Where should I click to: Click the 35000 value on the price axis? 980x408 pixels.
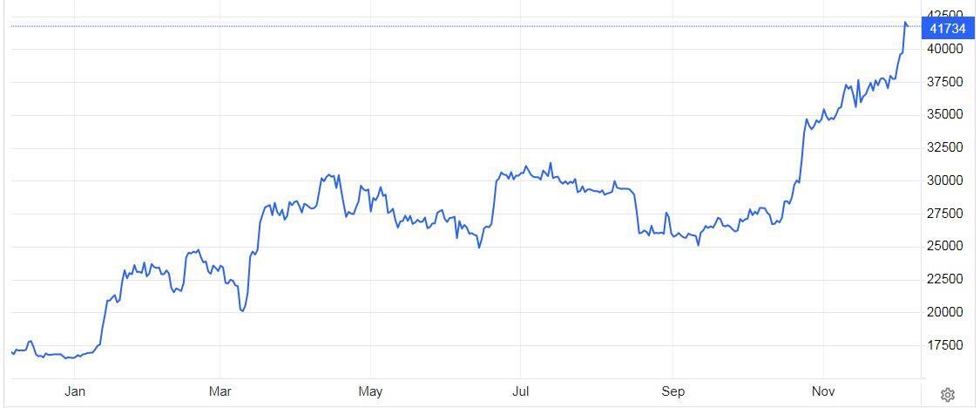945,114
